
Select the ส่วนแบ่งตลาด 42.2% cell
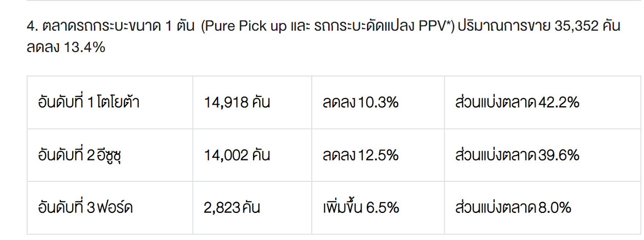517,103
